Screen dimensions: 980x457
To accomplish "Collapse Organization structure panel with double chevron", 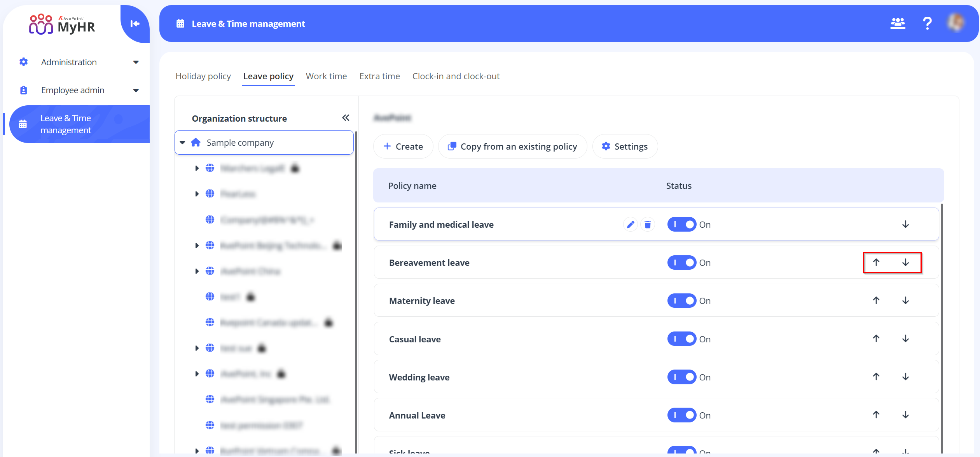I will (x=346, y=118).
